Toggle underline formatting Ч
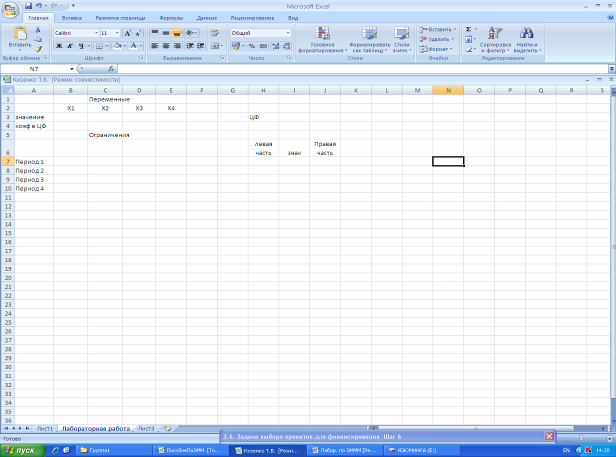This screenshot has width=616, height=457. tap(81, 46)
